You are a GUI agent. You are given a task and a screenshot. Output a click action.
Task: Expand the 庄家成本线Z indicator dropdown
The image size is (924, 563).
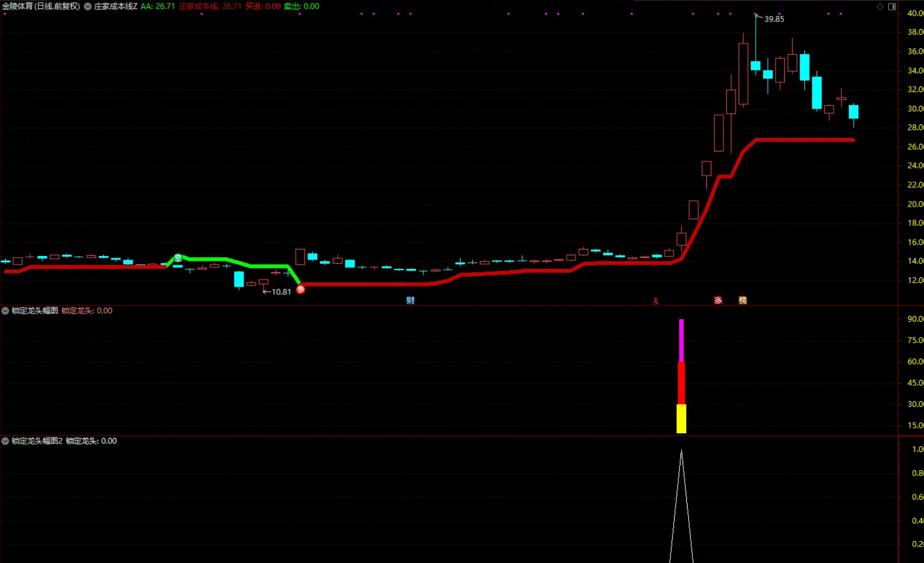[87, 6]
